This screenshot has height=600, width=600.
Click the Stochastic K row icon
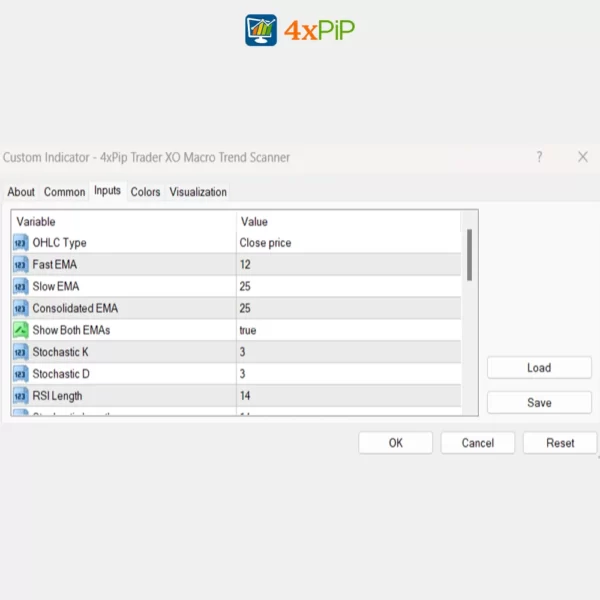tap(21, 353)
